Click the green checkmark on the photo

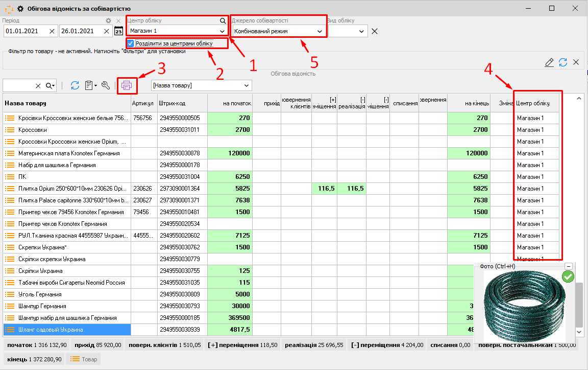(568, 276)
